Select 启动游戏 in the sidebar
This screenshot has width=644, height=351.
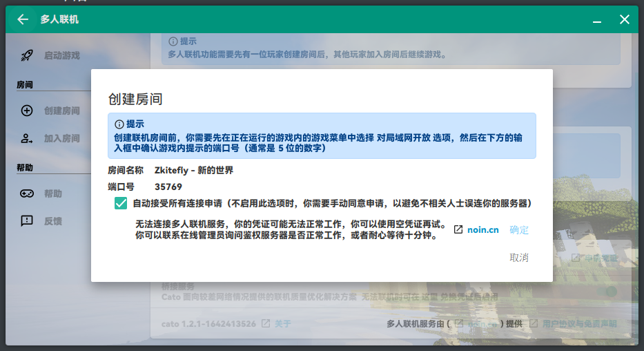tap(61, 55)
